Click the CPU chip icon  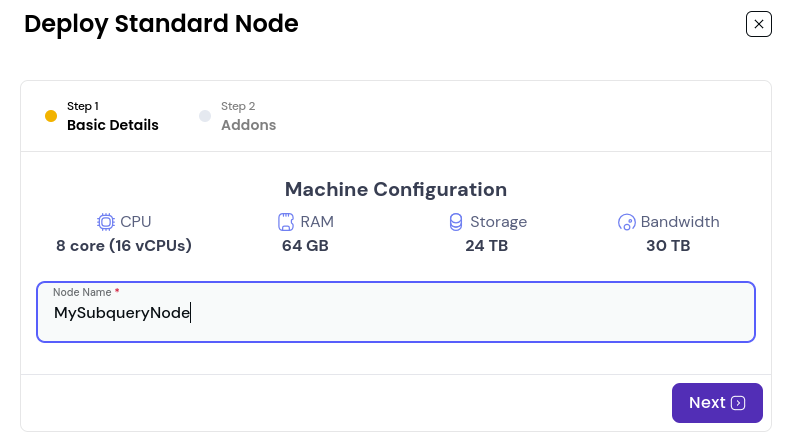[x=106, y=222]
